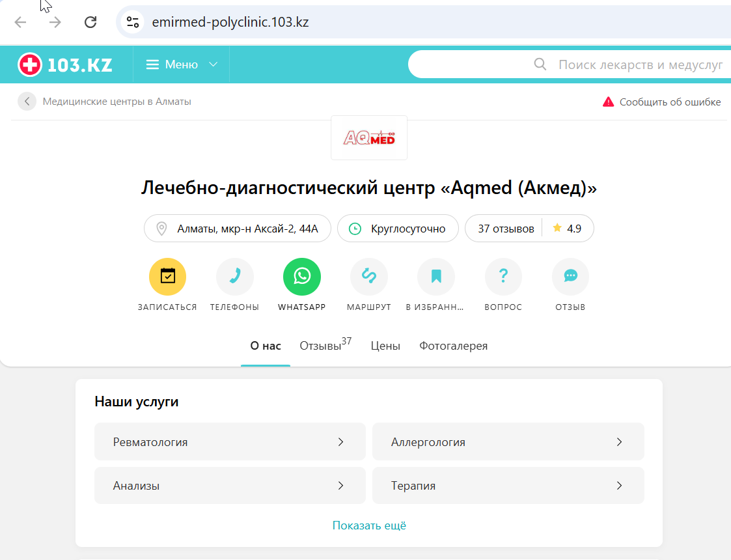
Task: Switch to the Фотогалерея tab
Action: [453, 346]
